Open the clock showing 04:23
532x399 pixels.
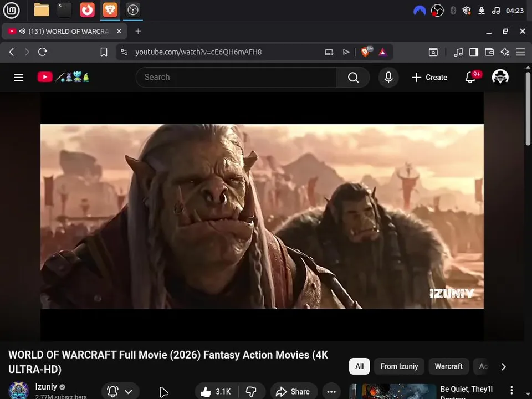click(x=515, y=11)
